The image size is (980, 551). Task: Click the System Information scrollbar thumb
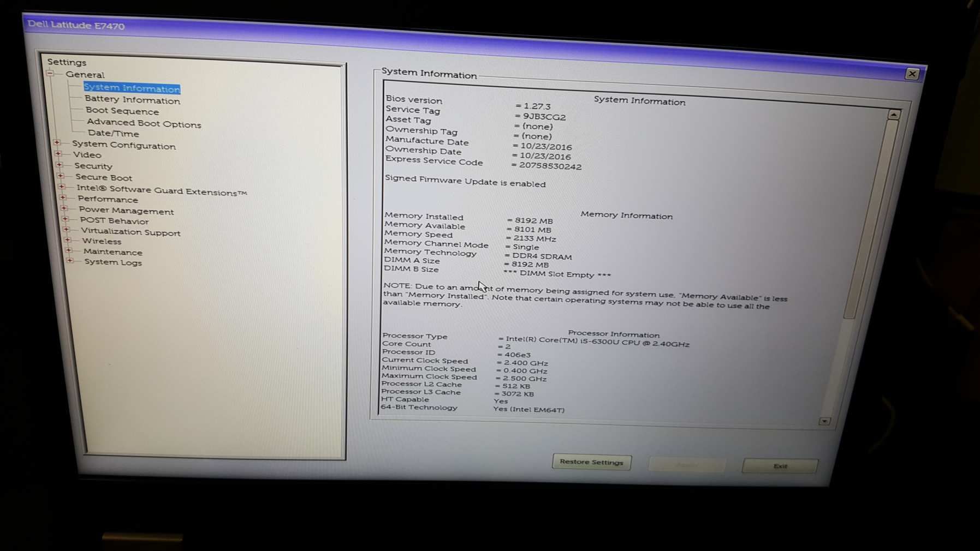[x=871, y=218]
